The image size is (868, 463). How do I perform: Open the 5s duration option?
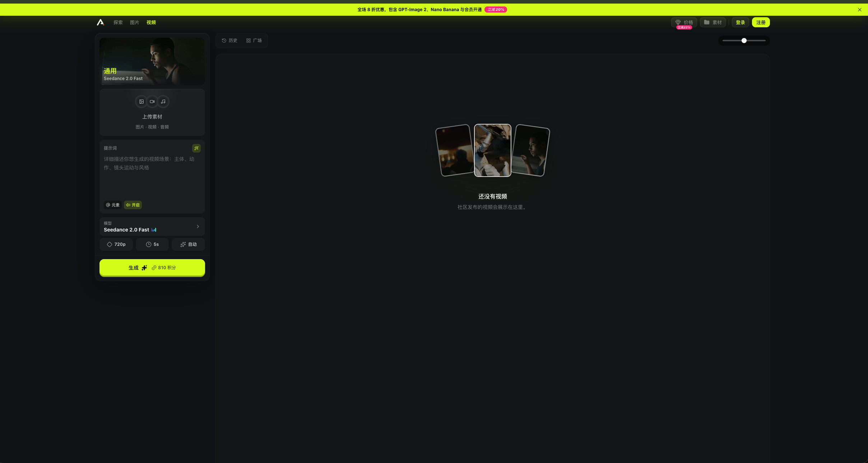click(x=152, y=244)
